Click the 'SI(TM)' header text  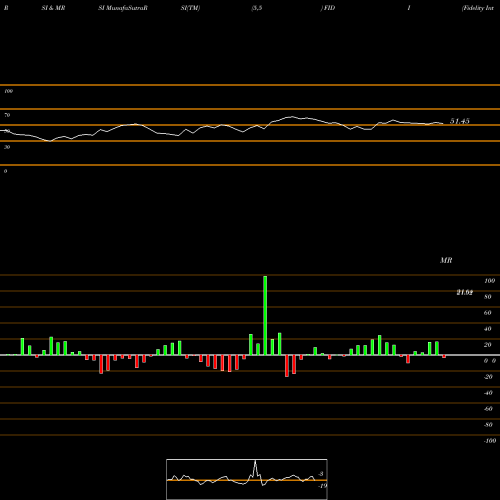click(190, 8)
